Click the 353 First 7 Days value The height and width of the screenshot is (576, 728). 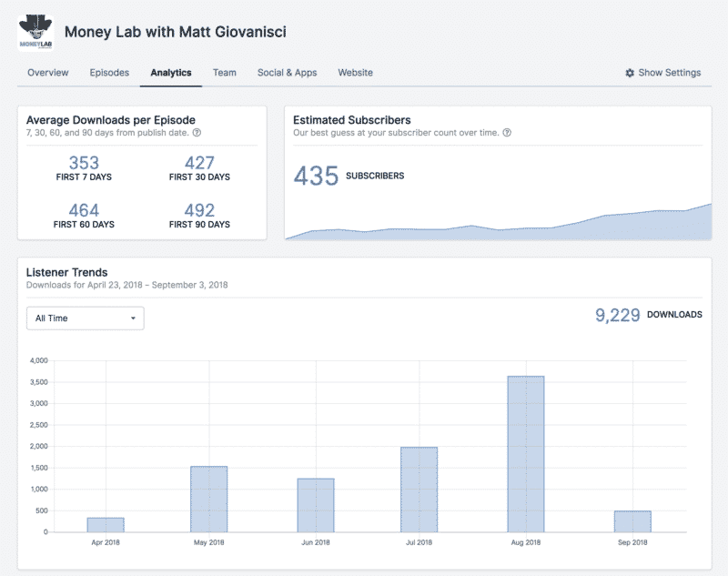pos(84,163)
